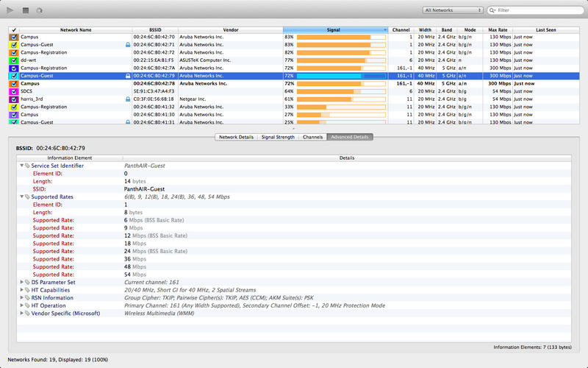Screen dimensions: 588x368
Task: Sort by the Vendor column header
Action: tap(231, 30)
